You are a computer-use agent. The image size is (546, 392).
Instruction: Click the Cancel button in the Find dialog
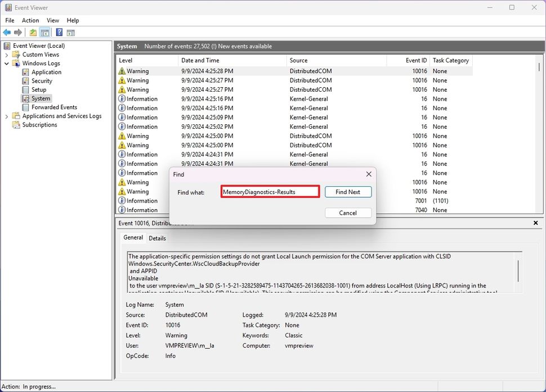pyautogui.click(x=348, y=213)
